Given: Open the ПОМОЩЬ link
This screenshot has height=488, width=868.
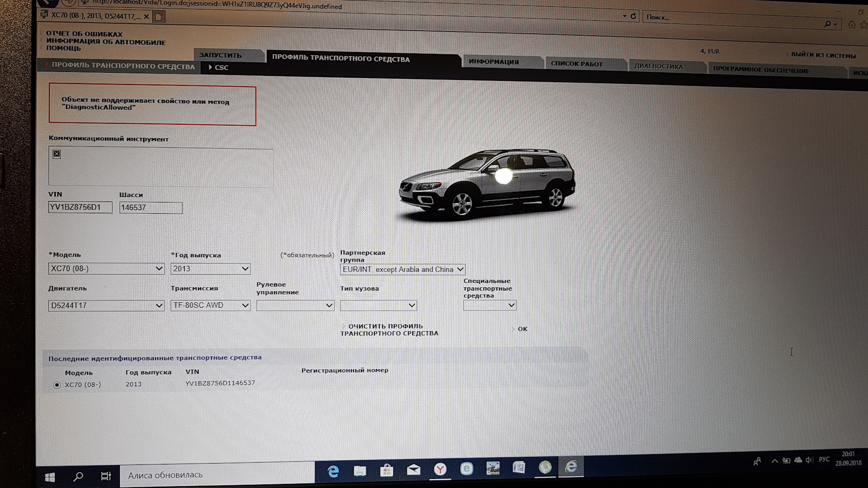Looking at the screenshot, I should [63, 48].
